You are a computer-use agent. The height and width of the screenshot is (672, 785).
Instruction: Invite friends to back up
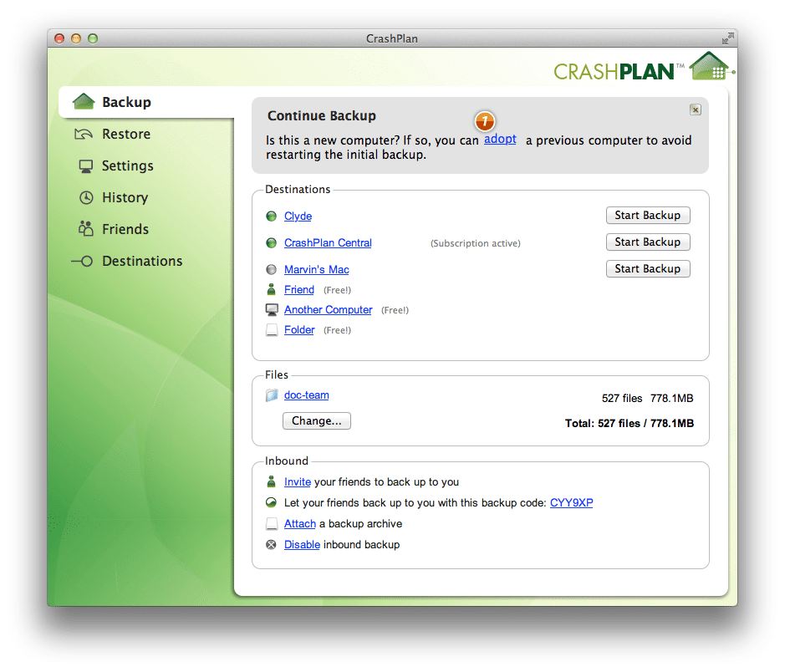tap(298, 482)
